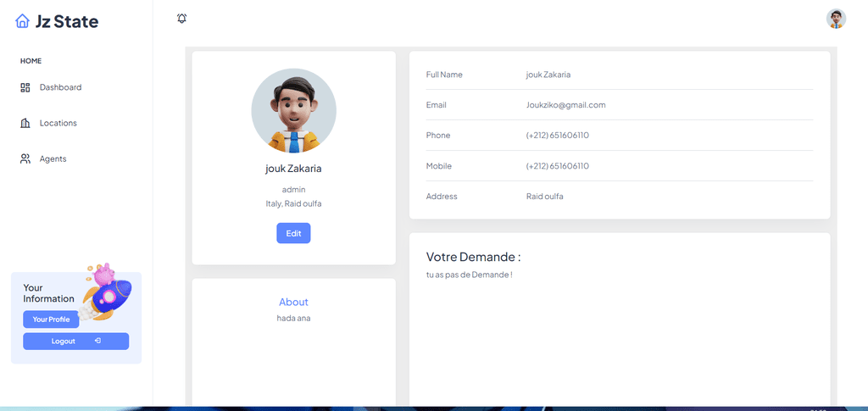
Task: Click the Email label
Action: click(437, 105)
